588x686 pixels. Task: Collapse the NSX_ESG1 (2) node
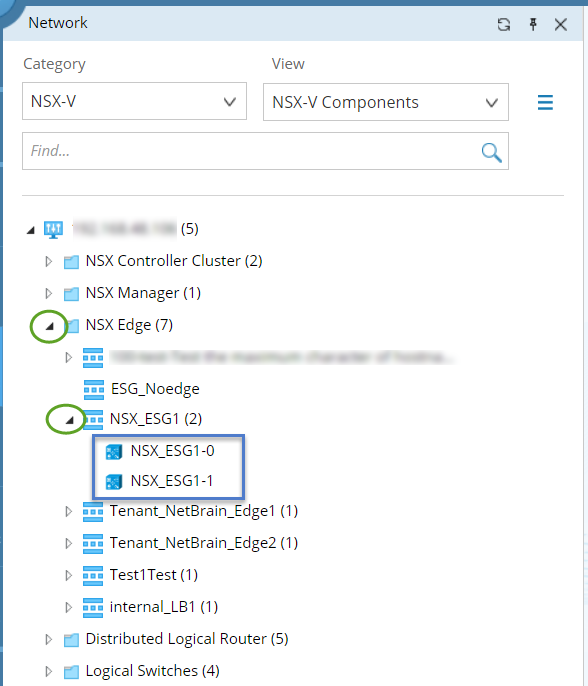point(69,420)
